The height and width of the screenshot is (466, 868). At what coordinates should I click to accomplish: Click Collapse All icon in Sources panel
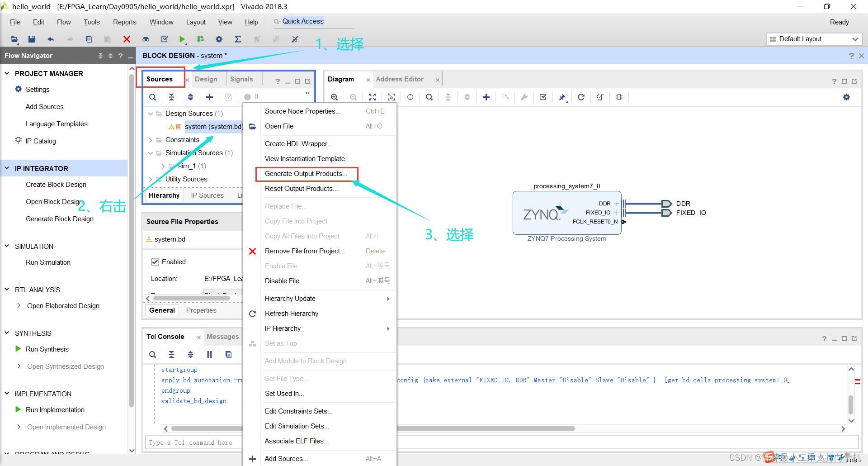coord(171,97)
